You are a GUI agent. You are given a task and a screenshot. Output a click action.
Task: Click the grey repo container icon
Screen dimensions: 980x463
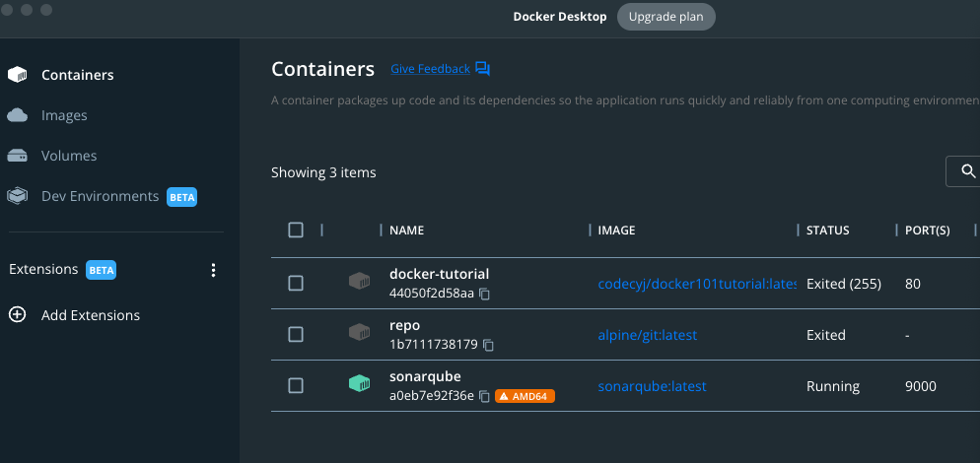(x=360, y=332)
